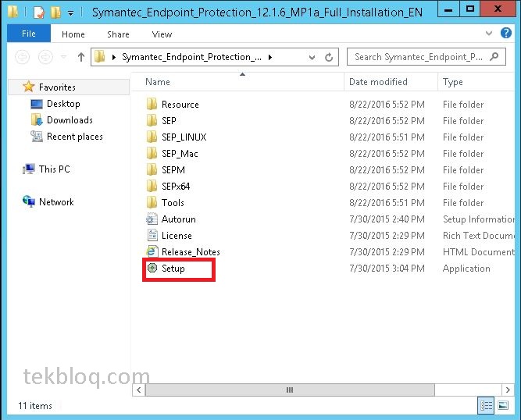Image resolution: width=521 pixels, height=420 pixels.
Task: Open the Customize Quick Access Toolbar dropdown
Action: (x=70, y=13)
